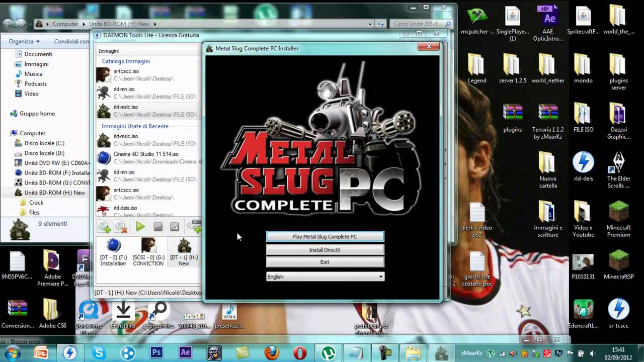The height and width of the screenshot is (362, 644).
Task: Open Crack folder under Unità BD-ROM (H:)
Action: [x=36, y=203]
